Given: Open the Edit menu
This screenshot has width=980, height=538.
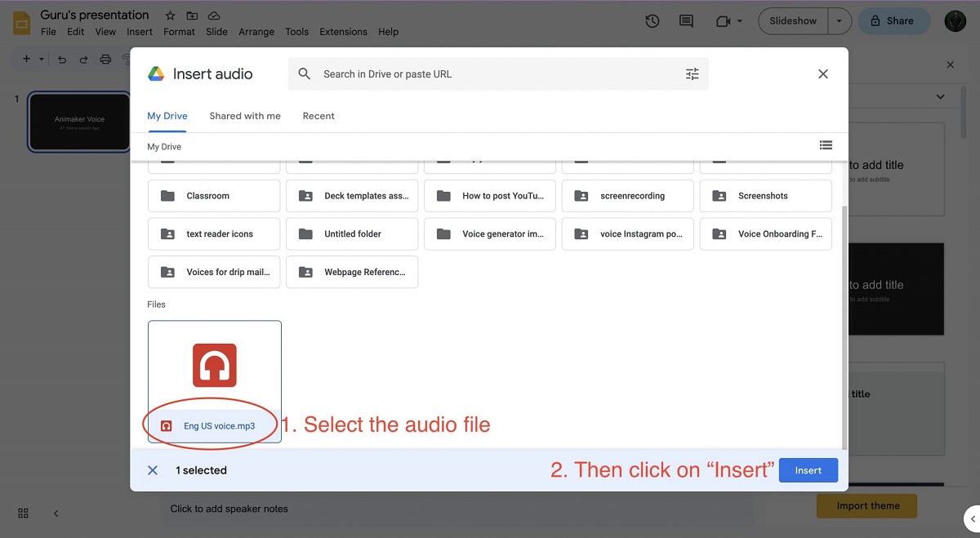Looking at the screenshot, I should point(76,32).
